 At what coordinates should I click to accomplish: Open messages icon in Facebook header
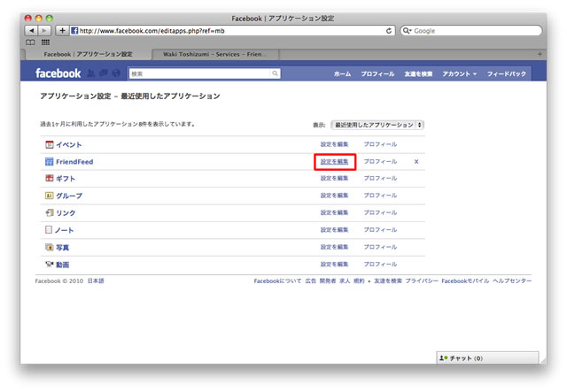click(104, 73)
